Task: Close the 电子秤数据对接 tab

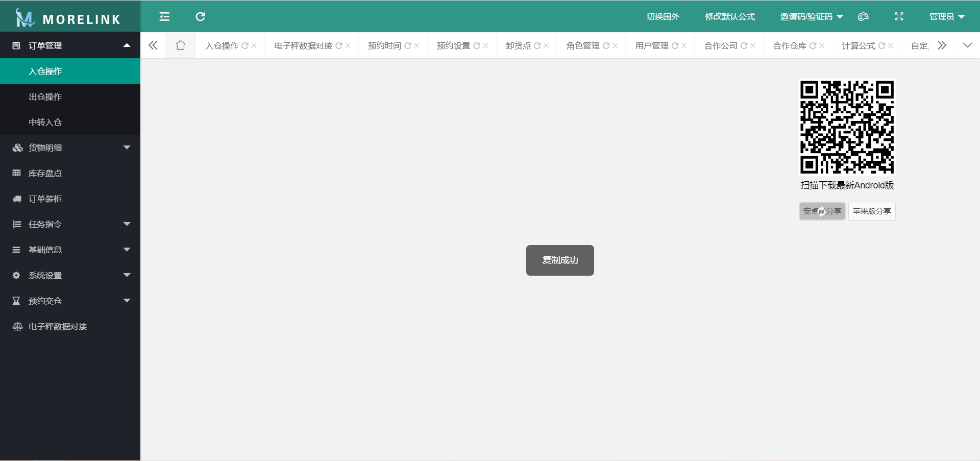Action: point(348,46)
